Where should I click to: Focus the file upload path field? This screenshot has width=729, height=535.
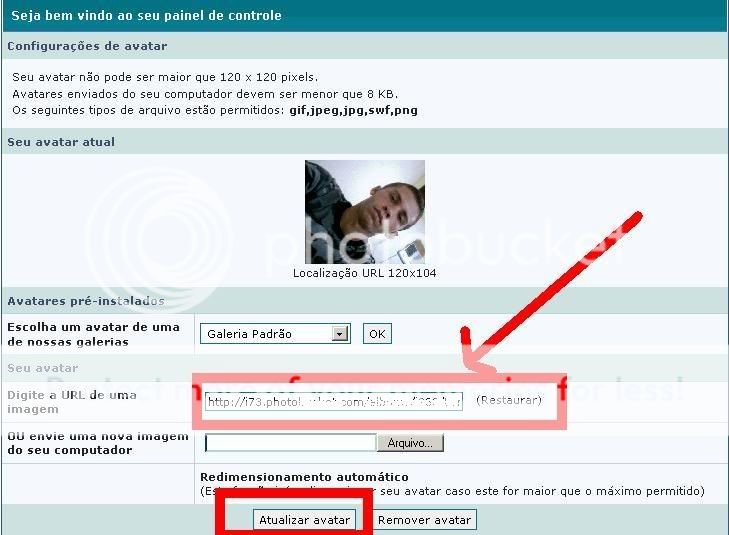click(x=290, y=443)
